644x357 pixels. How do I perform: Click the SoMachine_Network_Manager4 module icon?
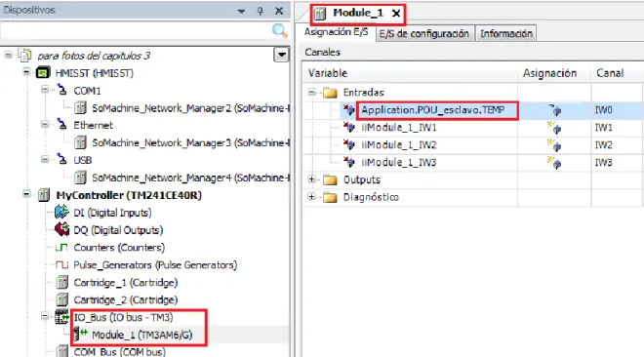(x=80, y=178)
